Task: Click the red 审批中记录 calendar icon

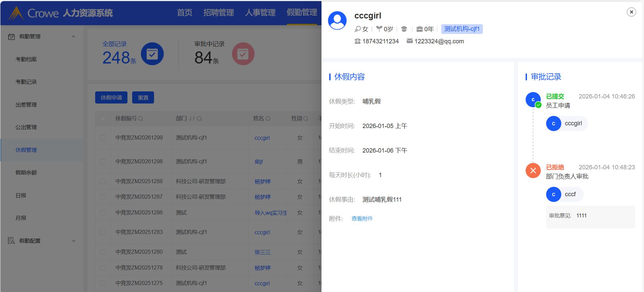Action: pos(243,54)
